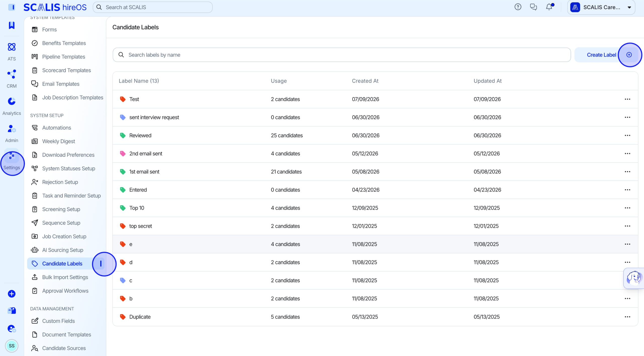Click the Search at SCALIS field
Image resolution: width=644 pixels, height=356 pixels.
(153, 7)
